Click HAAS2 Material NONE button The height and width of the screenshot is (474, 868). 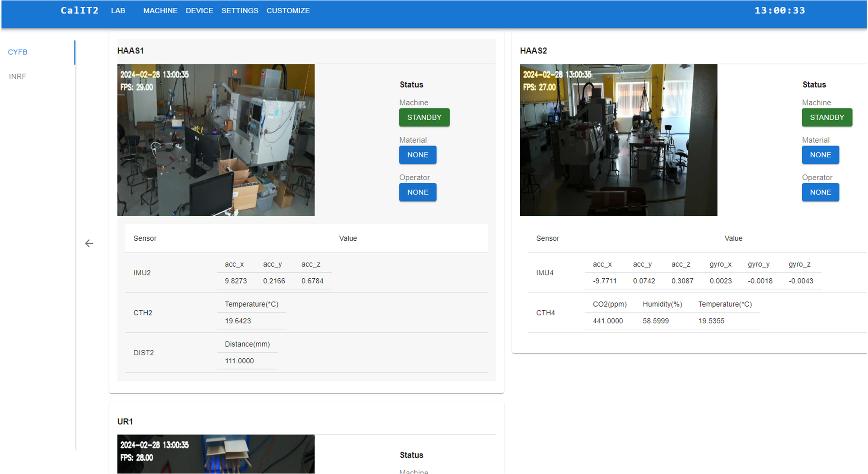pyautogui.click(x=820, y=155)
